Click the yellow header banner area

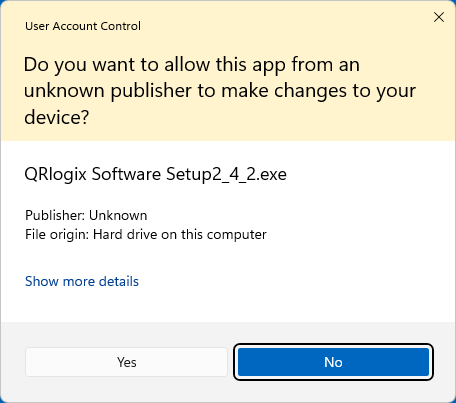point(228,71)
